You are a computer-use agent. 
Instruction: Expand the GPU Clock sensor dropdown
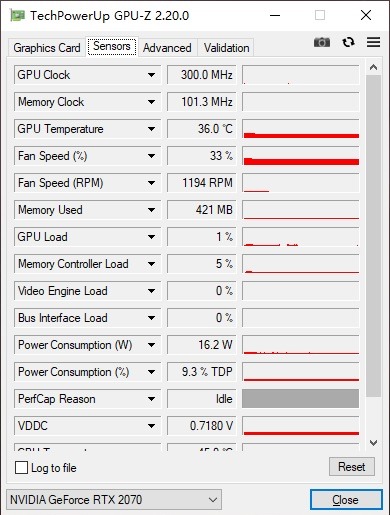coord(151,75)
